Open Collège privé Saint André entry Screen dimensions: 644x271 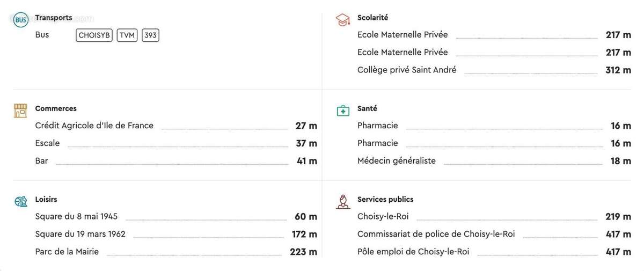pos(407,70)
